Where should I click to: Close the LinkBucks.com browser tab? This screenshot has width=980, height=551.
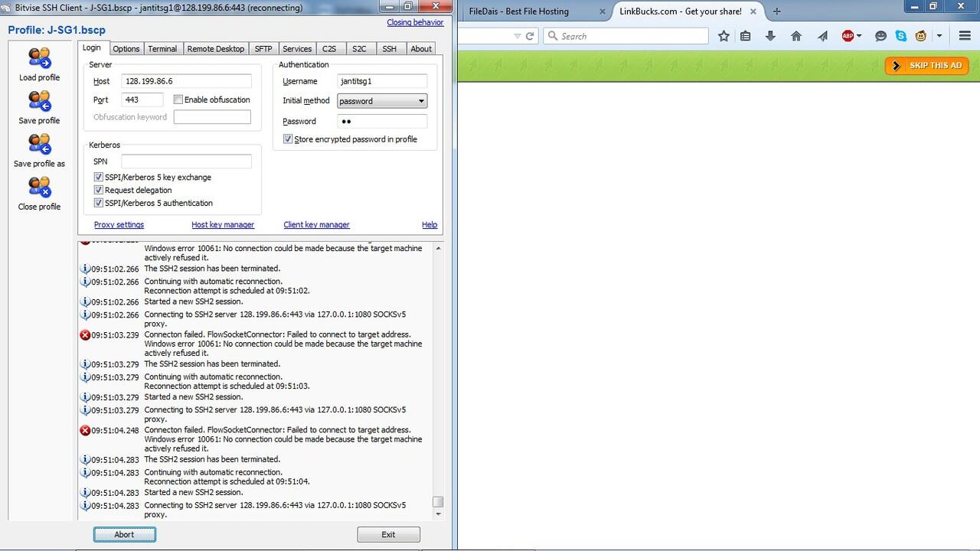(755, 11)
